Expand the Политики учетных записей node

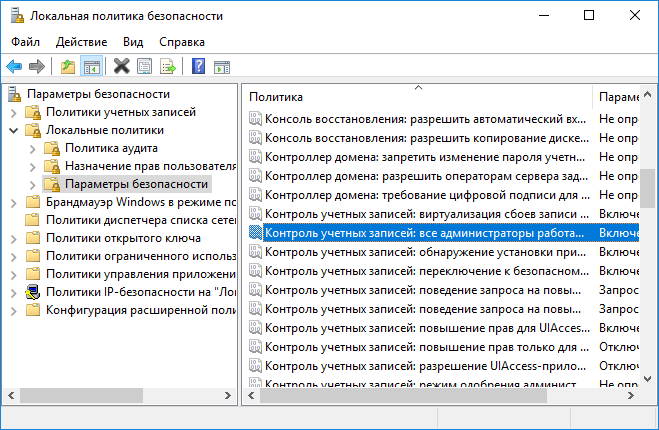[13, 112]
